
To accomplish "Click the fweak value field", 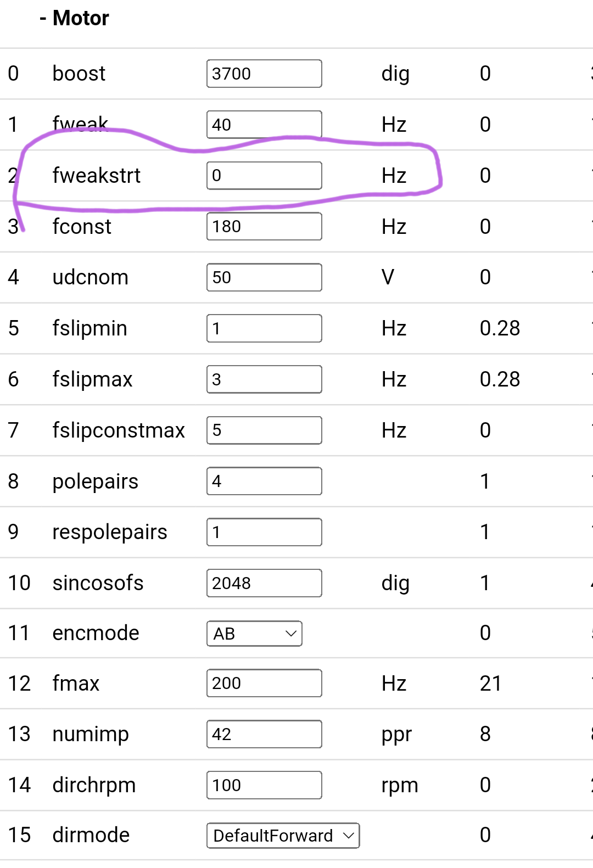I will pyautogui.click(x=264, y=125).
